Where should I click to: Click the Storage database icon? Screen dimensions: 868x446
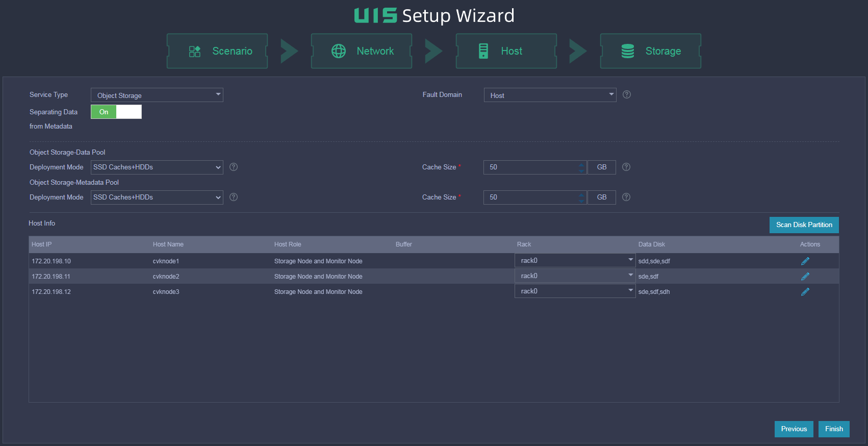[x=628, y=51]
